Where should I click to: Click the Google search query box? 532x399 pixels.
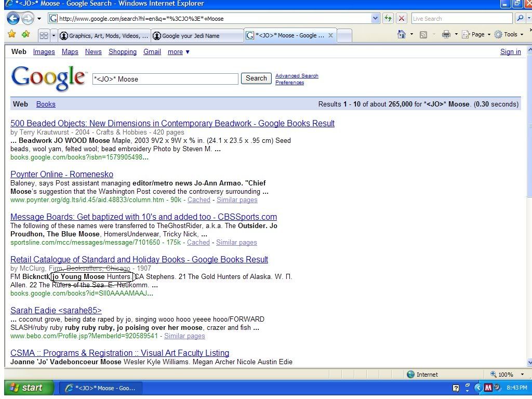click(x=165, y=79)
